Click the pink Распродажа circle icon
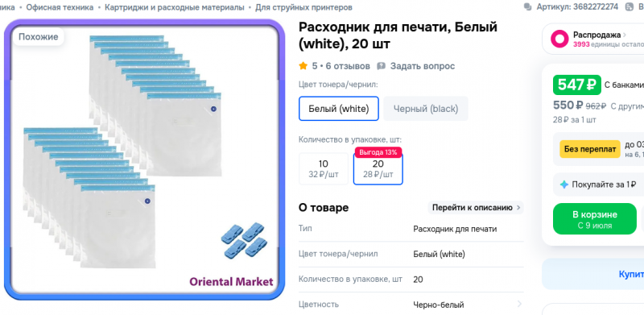The width and height of the screenshot is (644, 315). 559,39
